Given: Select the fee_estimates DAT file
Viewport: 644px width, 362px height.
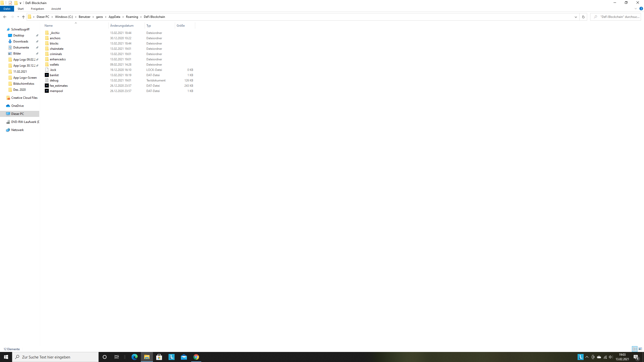Looking at the screenshot, I should [59, 85].
